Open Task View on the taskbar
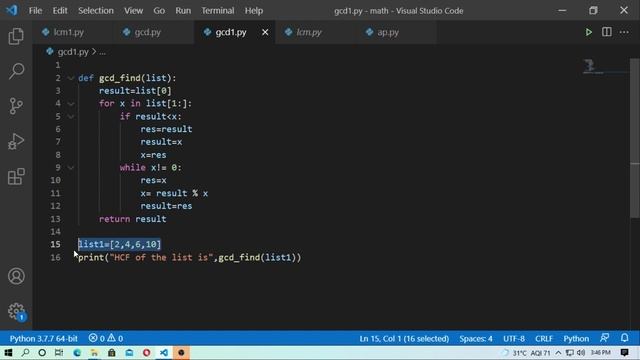 click(x=59, y=353)
